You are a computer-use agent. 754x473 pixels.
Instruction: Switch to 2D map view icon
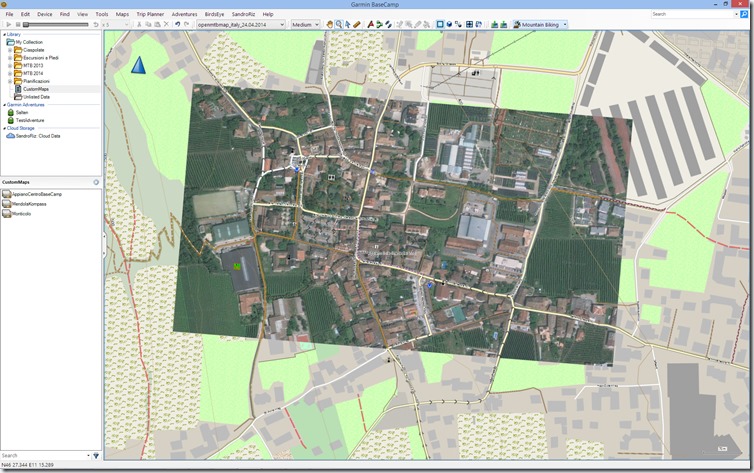pyautogui.click(x=440, y=25)
